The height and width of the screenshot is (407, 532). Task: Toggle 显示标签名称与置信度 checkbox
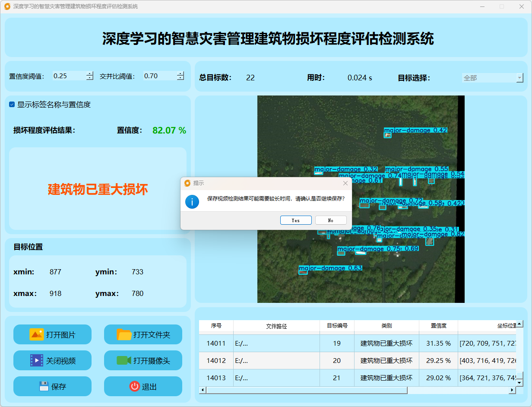(x=12, y=105)
